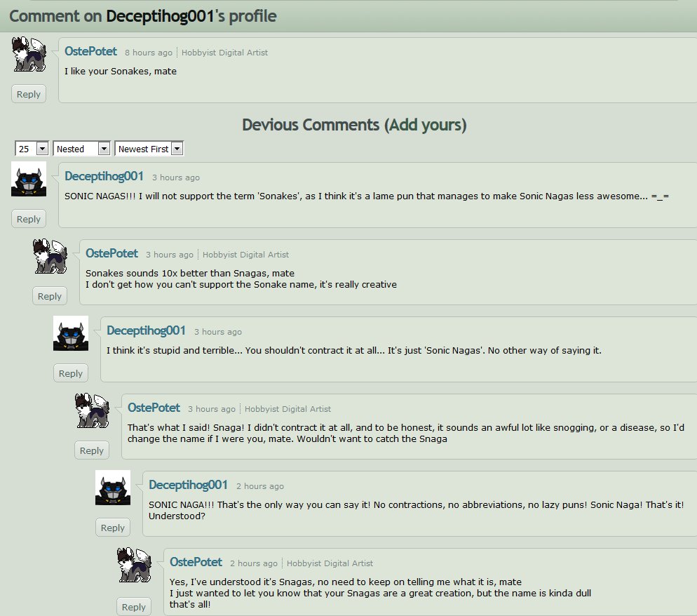This screenshot has height=616, width=697.
Task: Click OstePotet's avatar beside the 'That's what I said' comment
Action: pos(92,410)
